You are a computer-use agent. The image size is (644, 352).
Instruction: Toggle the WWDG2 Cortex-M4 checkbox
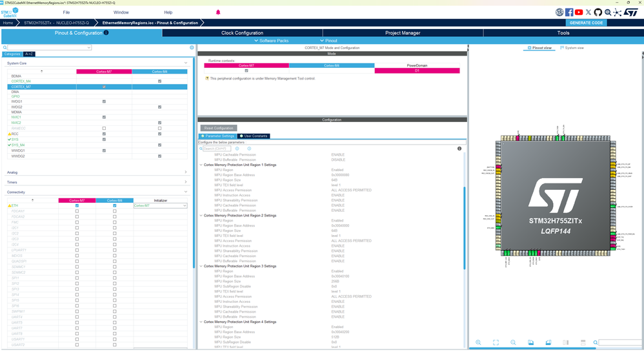160,156
